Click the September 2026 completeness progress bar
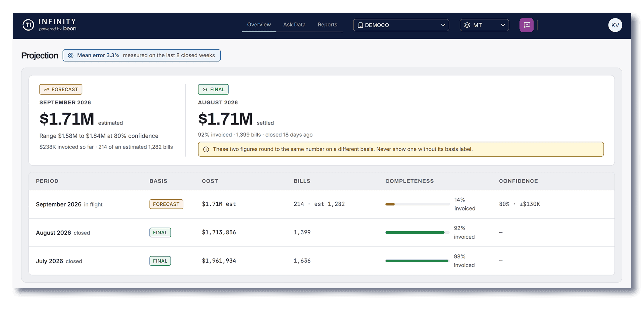 (417, 204)
